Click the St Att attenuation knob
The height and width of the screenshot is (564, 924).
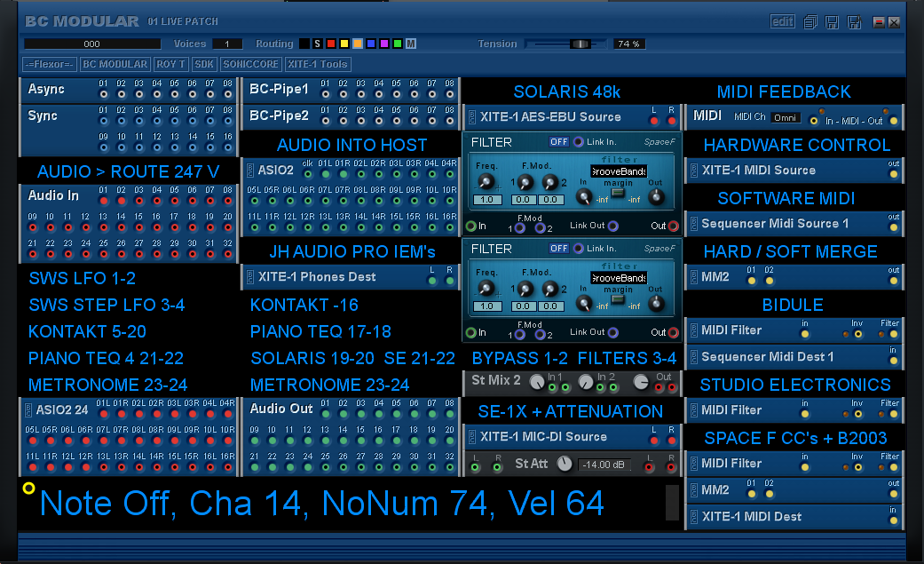point(565,464)
